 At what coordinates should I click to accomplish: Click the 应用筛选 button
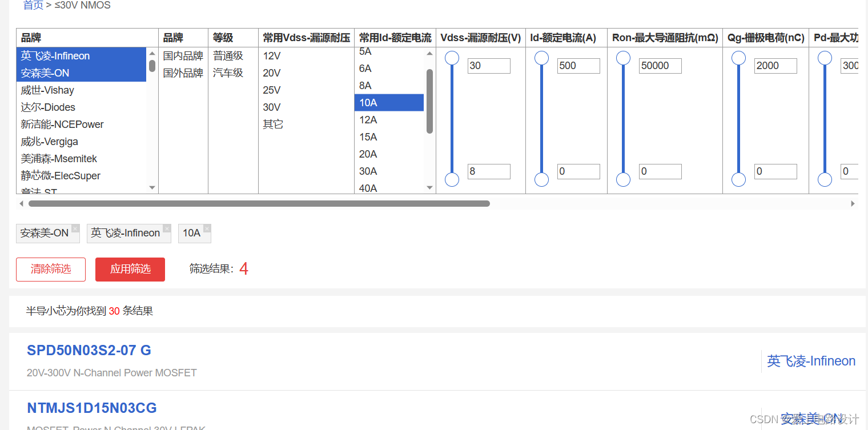[130, 270]
